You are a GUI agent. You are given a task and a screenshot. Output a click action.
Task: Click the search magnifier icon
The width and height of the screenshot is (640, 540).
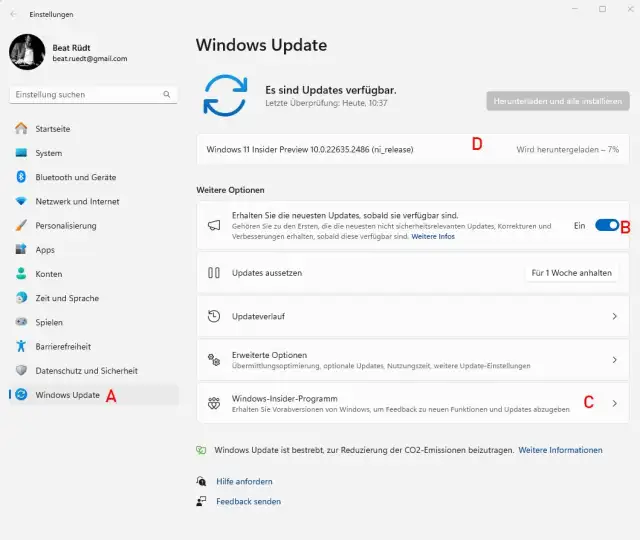click(x=167, y=95)
